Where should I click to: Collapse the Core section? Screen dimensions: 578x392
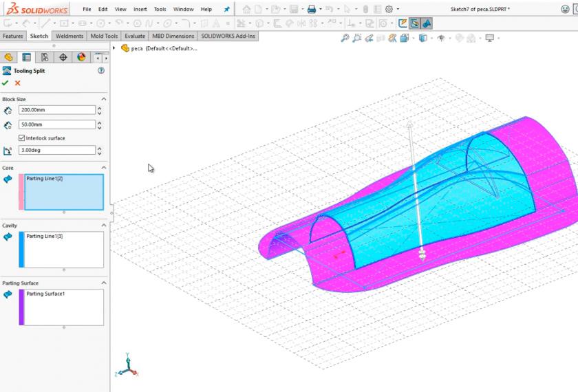pyautogui.click(x=104, y=168)
